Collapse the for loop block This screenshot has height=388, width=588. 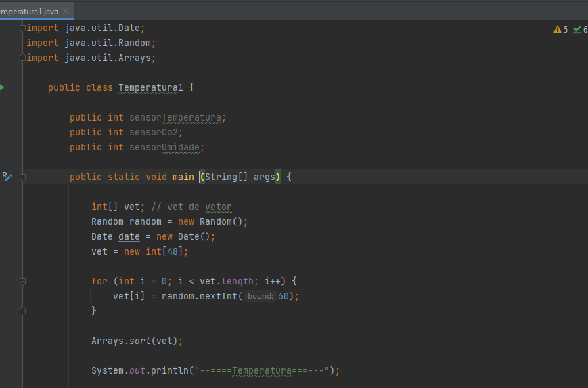point(22,282)
